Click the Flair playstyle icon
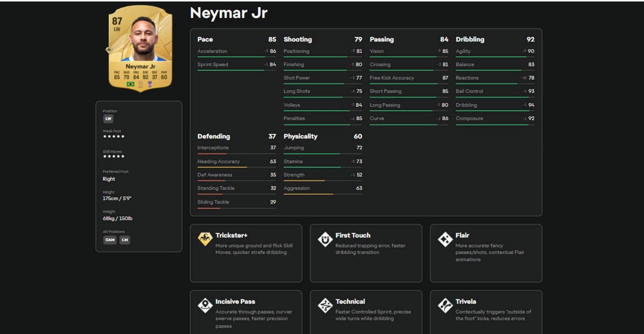Image resolution: width=644 pixels, height=334 pixels. 445,239
